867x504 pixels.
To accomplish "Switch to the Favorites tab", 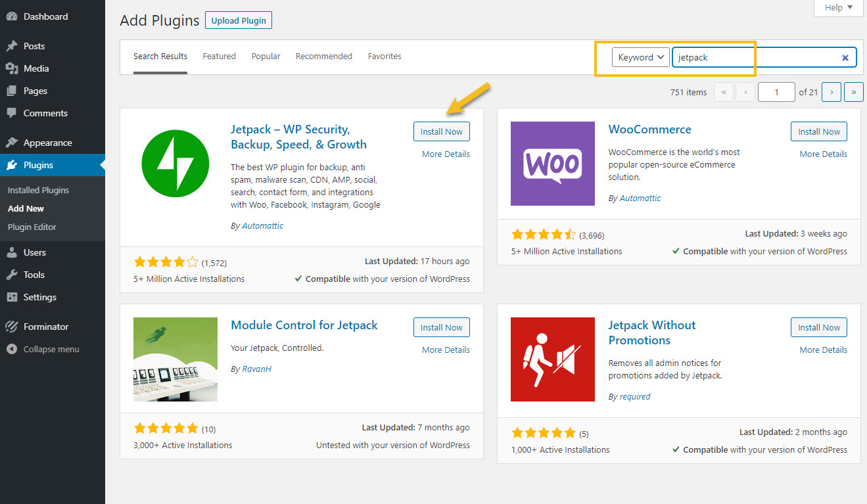I will coord(385,57).
